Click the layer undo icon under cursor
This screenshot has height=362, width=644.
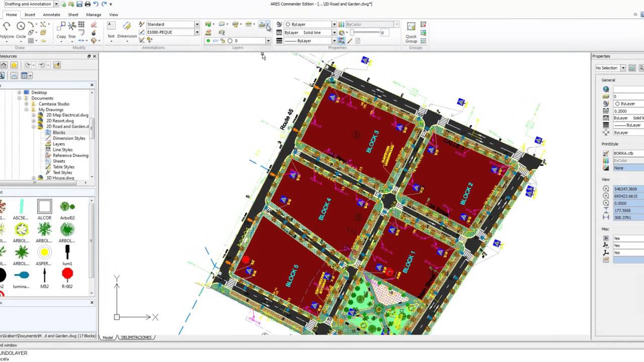pyautogui.click(x=262, y=25)
